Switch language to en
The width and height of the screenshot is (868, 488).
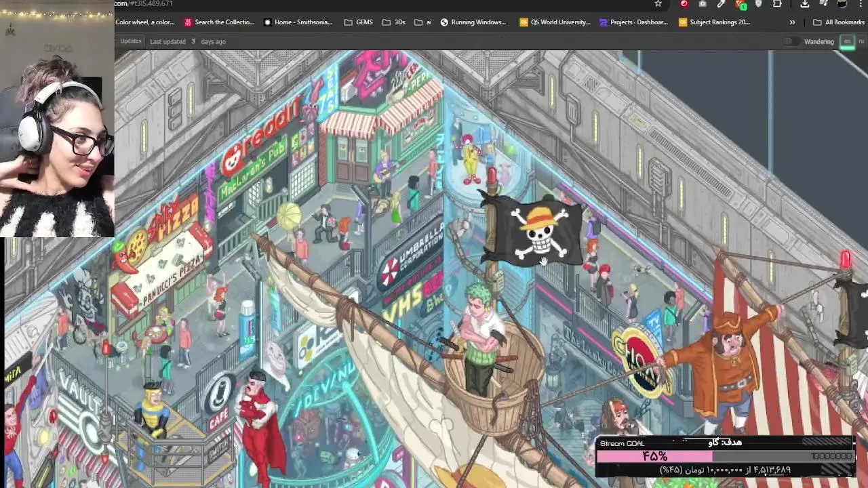[847, 41]
